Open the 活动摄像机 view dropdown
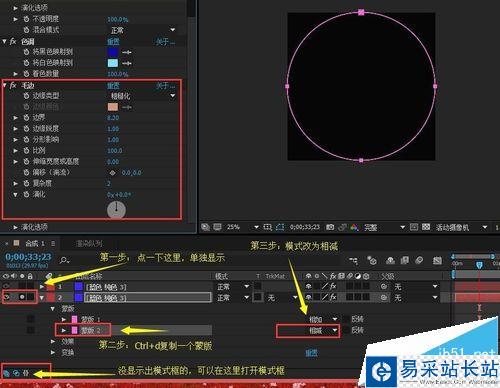The height and width of the screenshot is (388, 500). click(462, 227)
